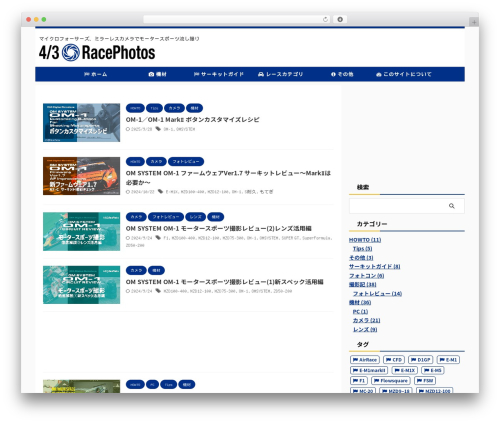
Task: Select the E-M1 tag
Action: 448,360
